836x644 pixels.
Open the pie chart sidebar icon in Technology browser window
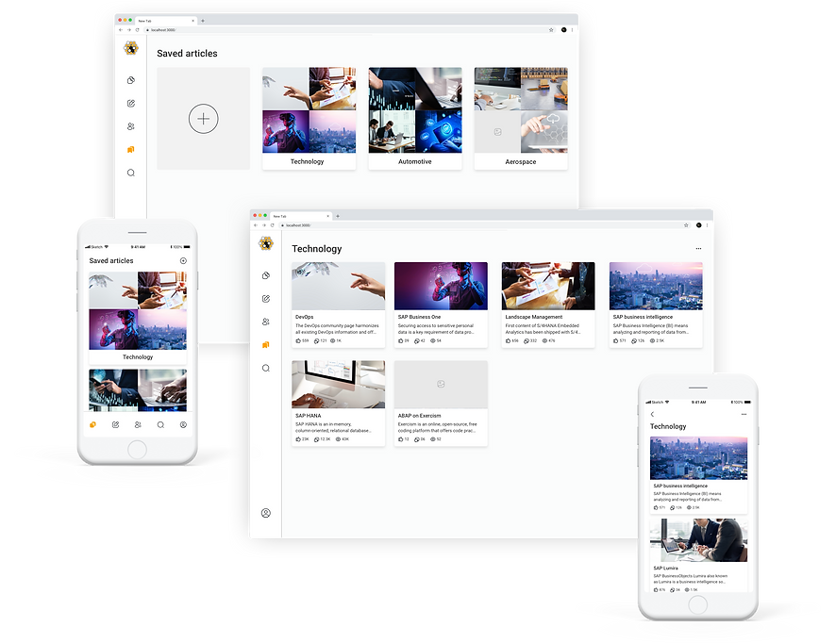tap(266, 275)
